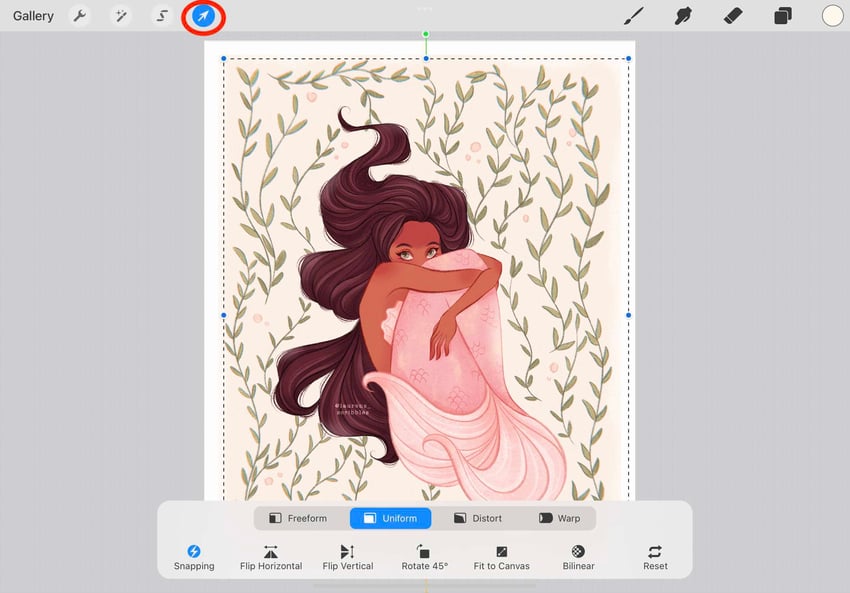Open the Gallery view
Screen dimensions: 850x593
33,16
